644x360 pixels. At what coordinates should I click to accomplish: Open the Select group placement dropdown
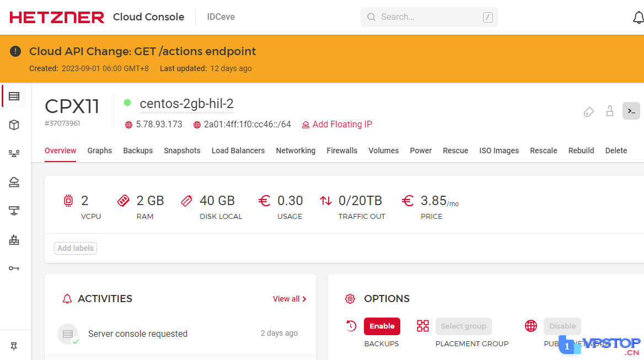(463, 326)
